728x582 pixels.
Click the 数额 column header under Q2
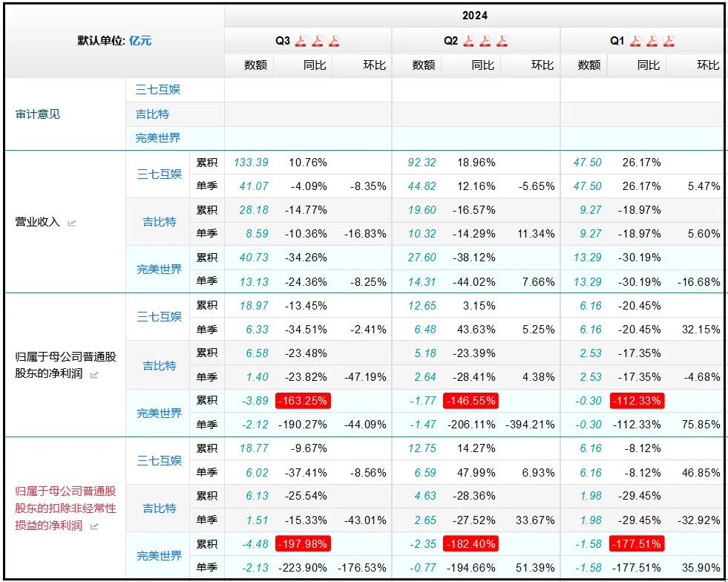pyautogui.click(x=424, y=65)
